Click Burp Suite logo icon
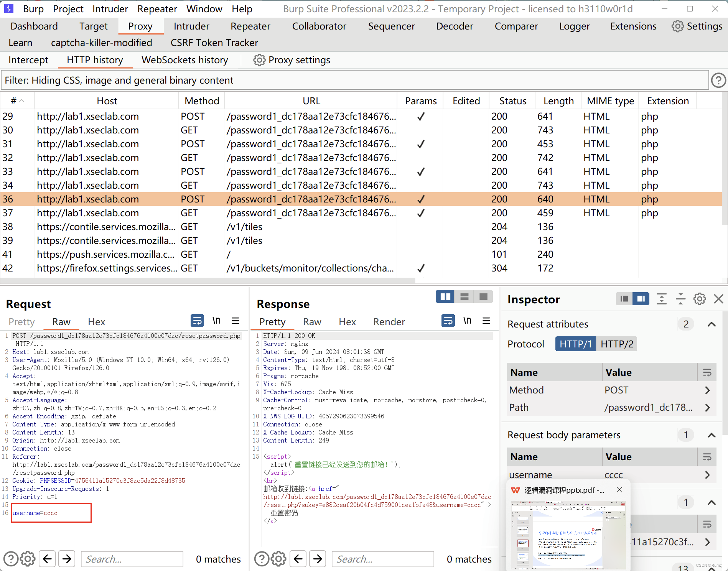 pyautogui.click(x=8, y=8)
